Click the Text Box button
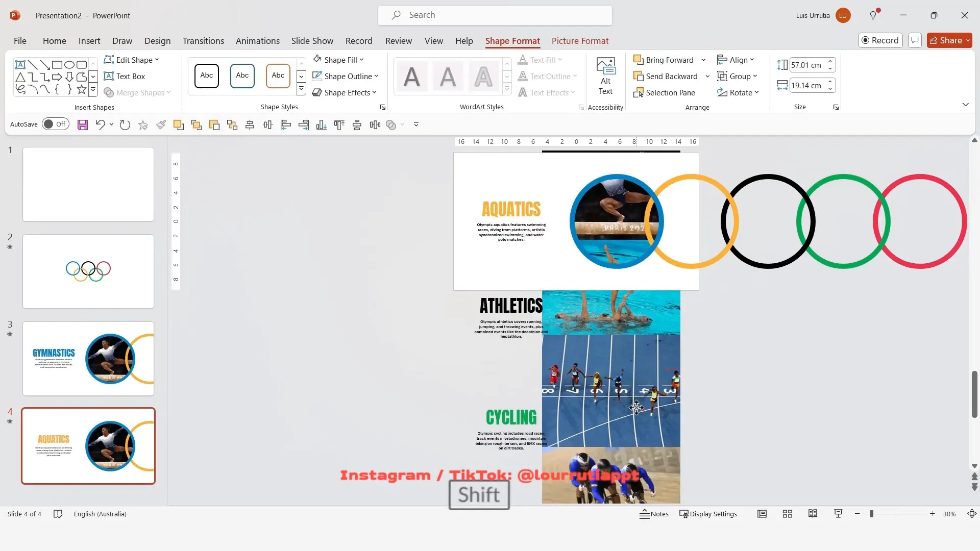Screen dimensions: 980x551 click(x=125, y=76)
